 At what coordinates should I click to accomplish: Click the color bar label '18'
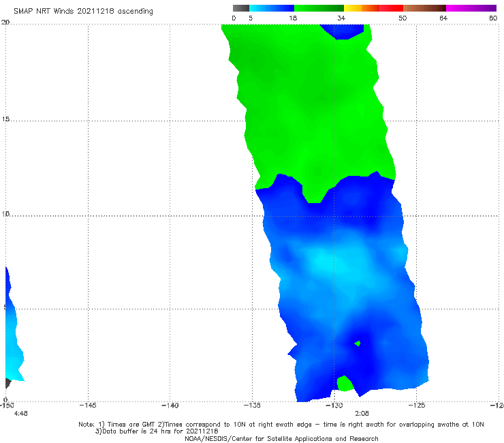293,18
